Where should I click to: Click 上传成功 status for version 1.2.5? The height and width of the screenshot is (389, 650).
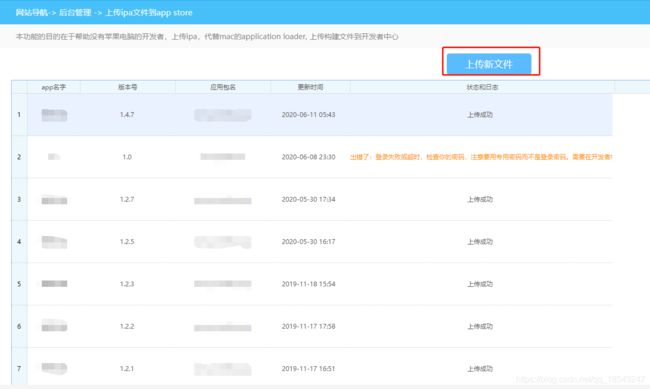click(480, 241)
